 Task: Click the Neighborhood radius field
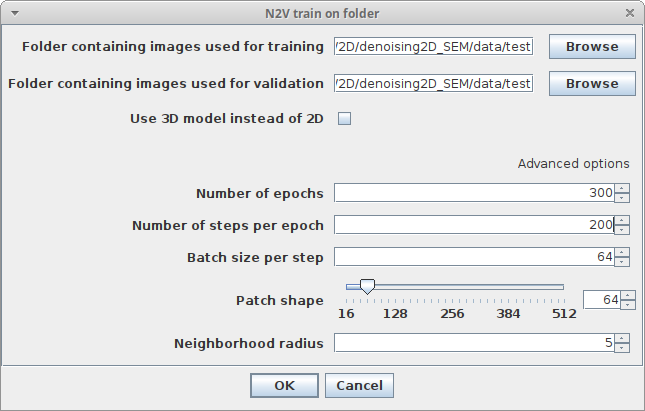click(x=474, y=342)
